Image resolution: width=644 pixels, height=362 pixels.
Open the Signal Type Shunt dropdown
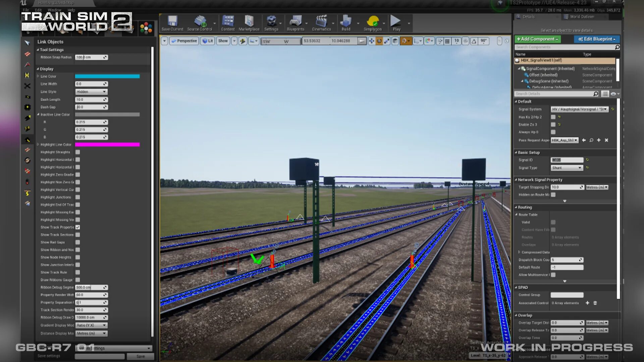coord(567,168)
